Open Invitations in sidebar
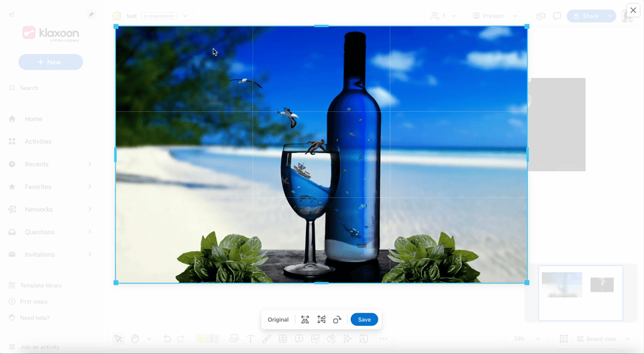This screenshot has height=354, width=644. pyautogui.click(x=40, y=255)
